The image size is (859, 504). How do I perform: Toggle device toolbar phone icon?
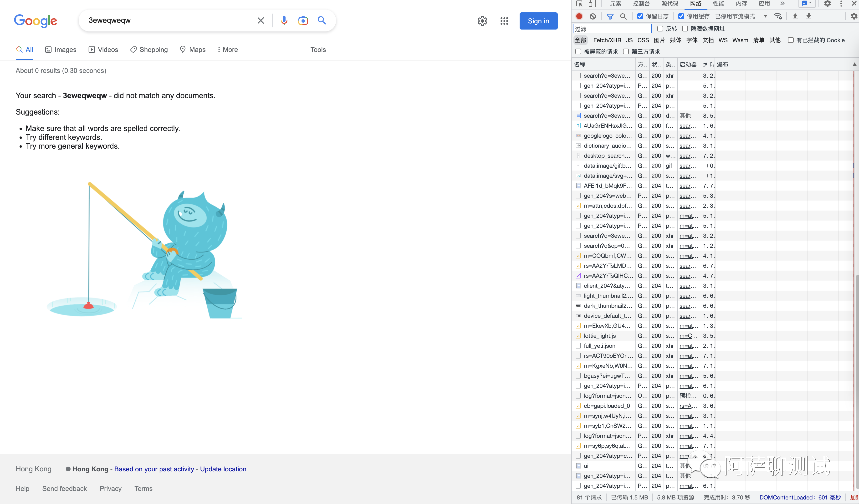(592, 4)
